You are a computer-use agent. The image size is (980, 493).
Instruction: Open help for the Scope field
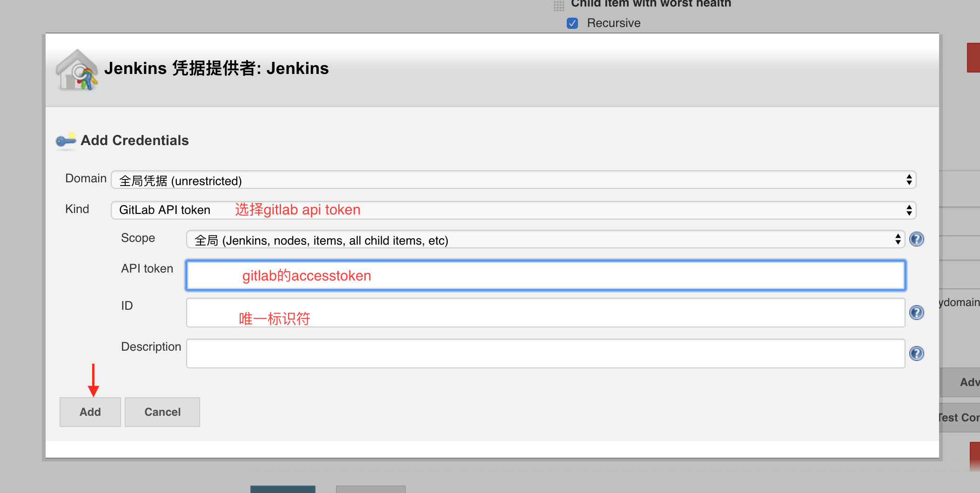coord(916,239)
